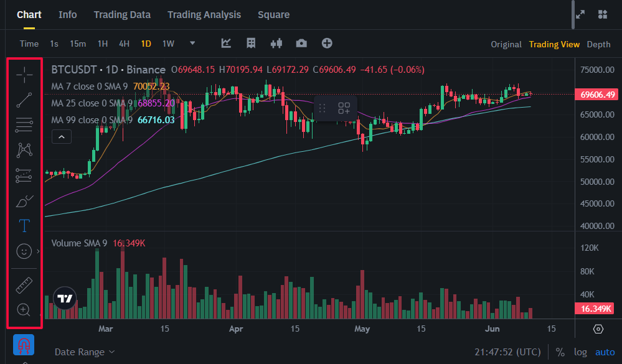Pick the brush drawing tool
Viewport: 622px width, 364px height.
click(24, 200)
